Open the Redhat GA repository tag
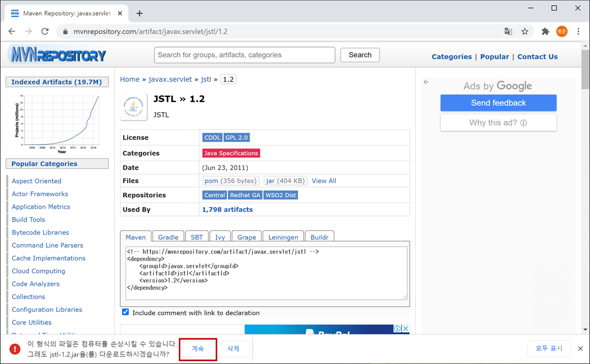Image resolution: width=590 pixels, height=364 pixels. [245, 195]
